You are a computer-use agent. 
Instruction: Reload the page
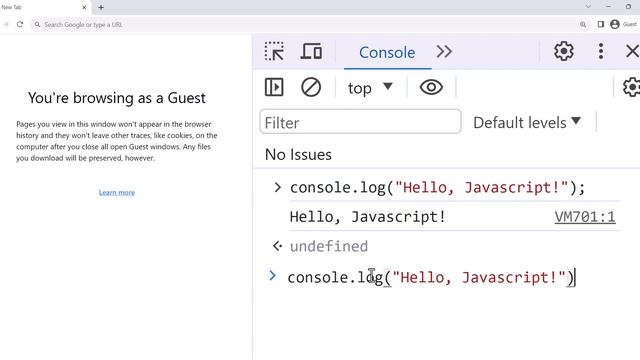click(20, 24)
